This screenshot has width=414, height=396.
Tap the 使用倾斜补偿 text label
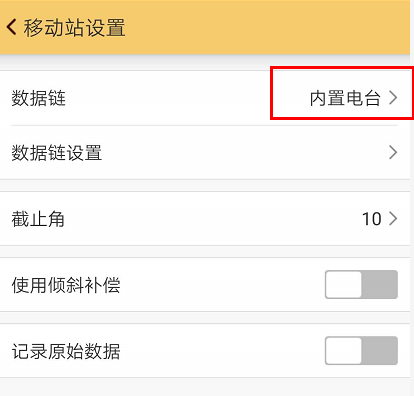click(66, 285)
